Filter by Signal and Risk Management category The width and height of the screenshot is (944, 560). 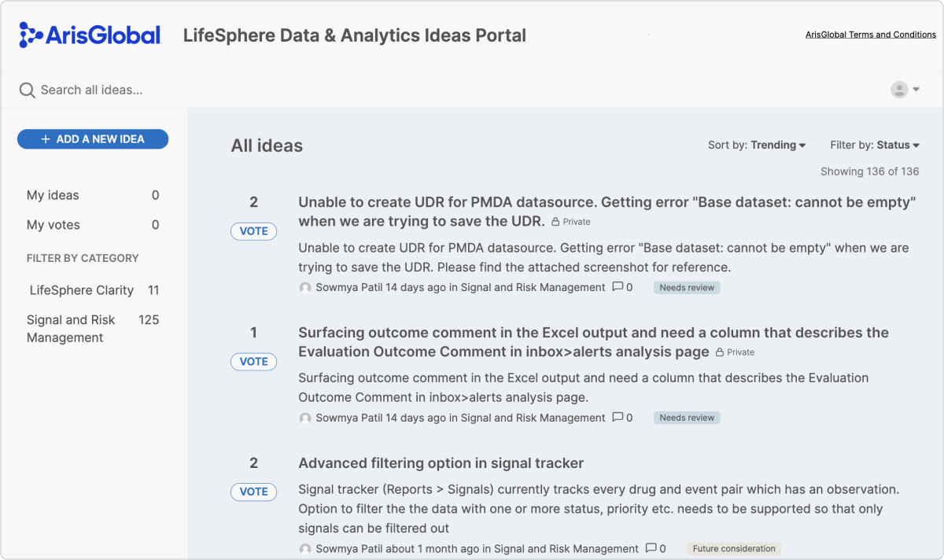tap(93, 329)
